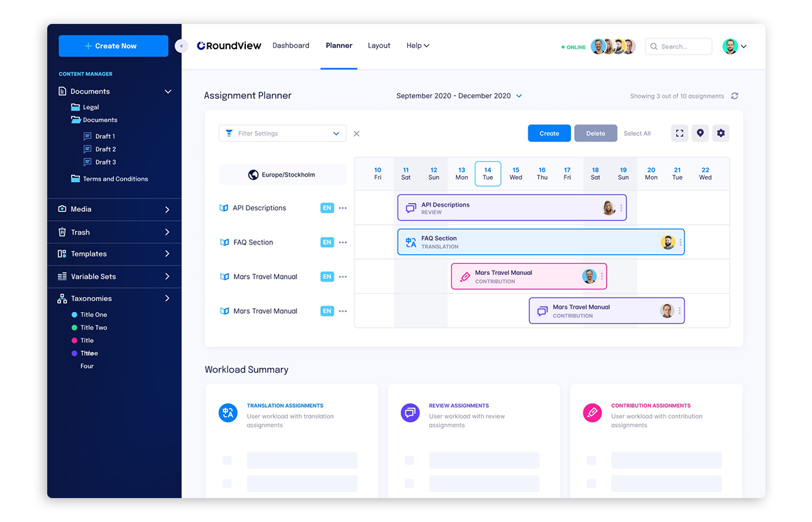Open the calendar fullscreen view icon
Viewport: 812px width, 522px height.
coord(679,133)
